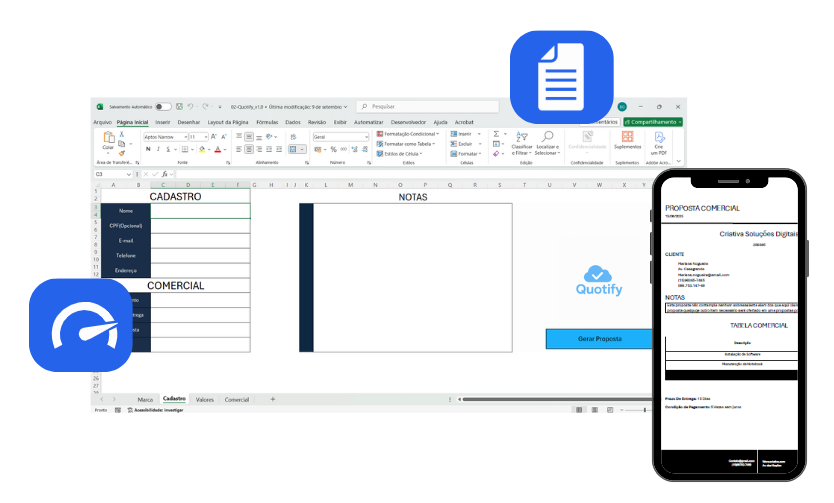
Task: Toggle the Salvamento Automático switch
Action: tap(162, 106)
